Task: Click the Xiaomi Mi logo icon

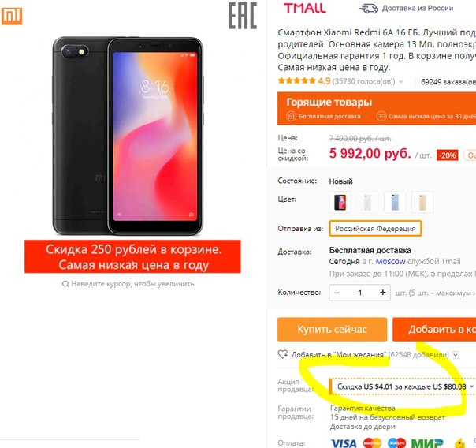Action: pyautogui.click(x=12, y=16)
